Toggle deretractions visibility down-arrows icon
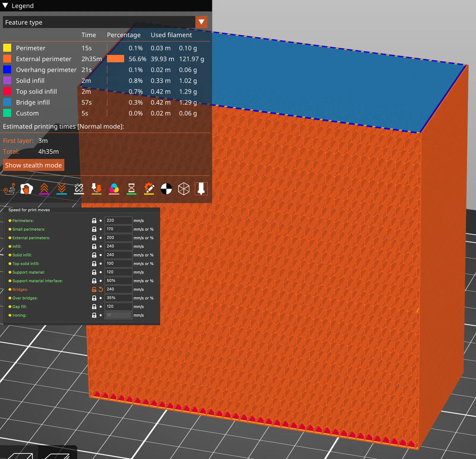This screenshot has width=476, height=459. (x=62, y=189)
